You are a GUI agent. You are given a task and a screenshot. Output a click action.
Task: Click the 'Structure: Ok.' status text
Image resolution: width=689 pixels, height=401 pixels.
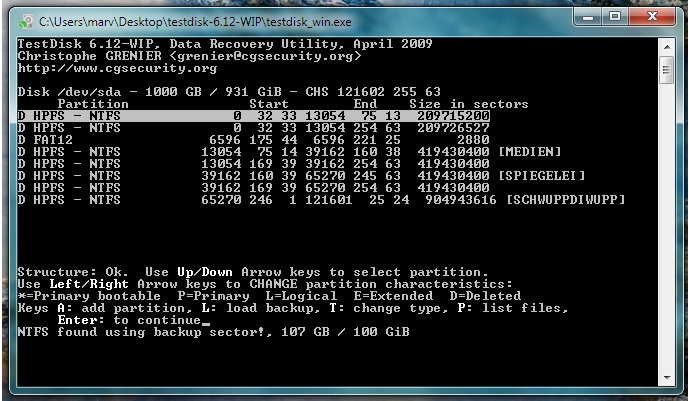pos(73,272)
